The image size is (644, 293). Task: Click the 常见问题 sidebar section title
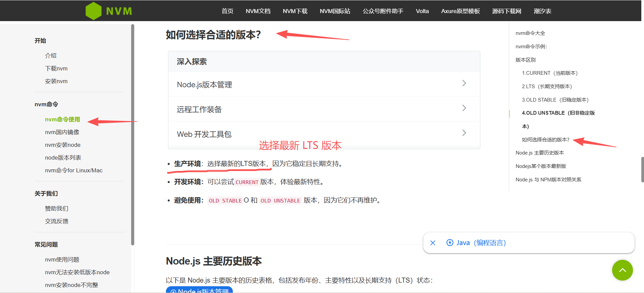coord(46,244)
